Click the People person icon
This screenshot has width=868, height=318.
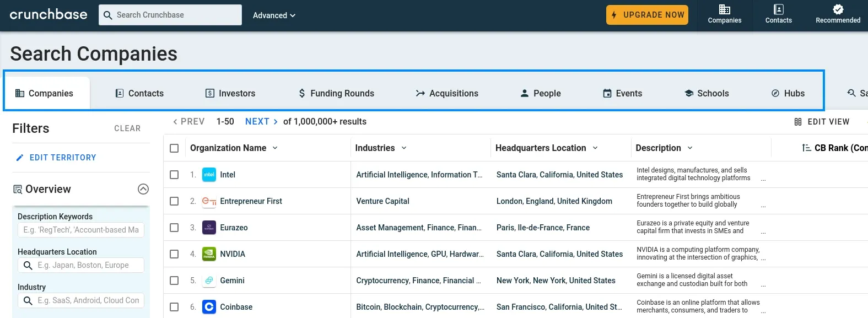[525, 93]
